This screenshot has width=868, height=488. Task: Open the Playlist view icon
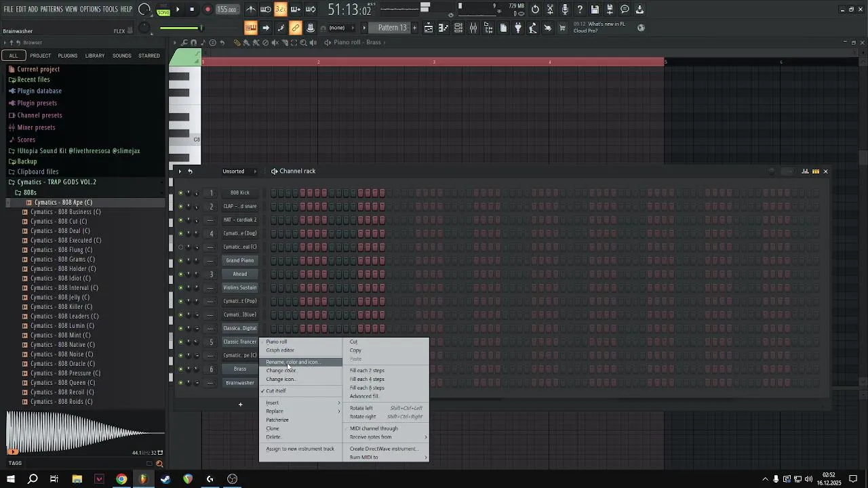tap(429, 28)
